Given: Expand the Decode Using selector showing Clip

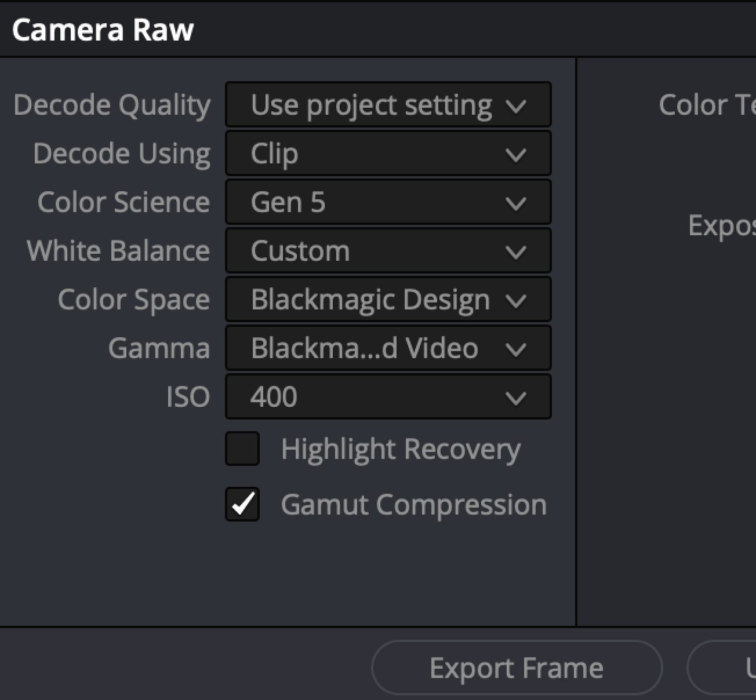Looking at the screenshot, I should (x=387, y=154).
